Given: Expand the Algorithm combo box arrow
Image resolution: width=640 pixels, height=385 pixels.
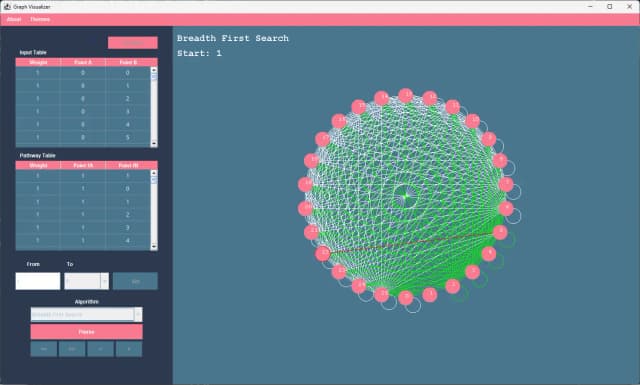Looking at the screenshot, I should click(x=138, y=314).
